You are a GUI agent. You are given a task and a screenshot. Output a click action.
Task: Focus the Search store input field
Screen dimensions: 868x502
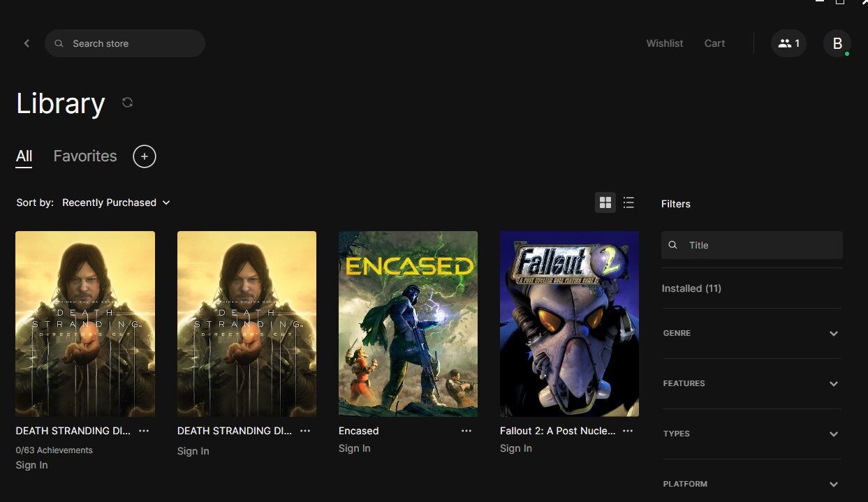125,43
